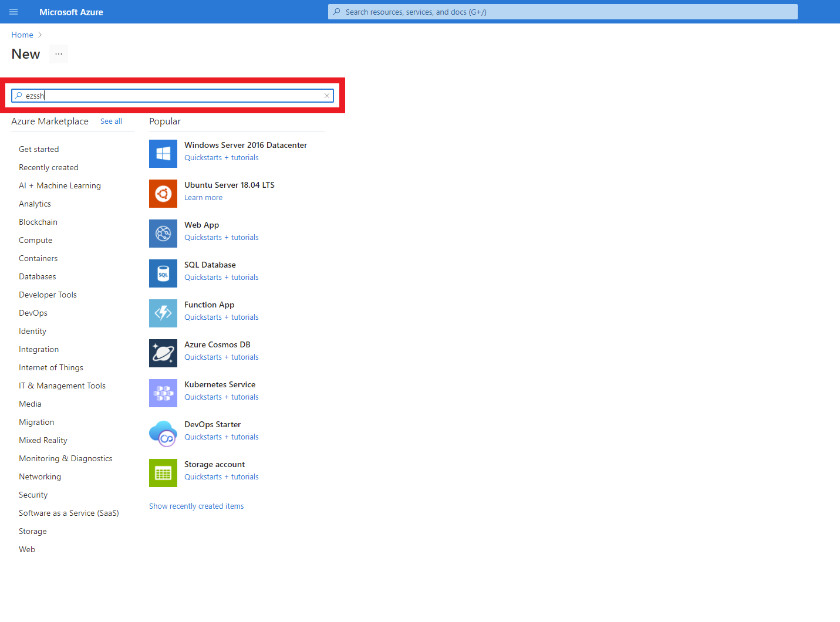Open Quickstarts + tutorials under Function App
The height and width of the screenshot is (622, 840).
pos(221,317)
